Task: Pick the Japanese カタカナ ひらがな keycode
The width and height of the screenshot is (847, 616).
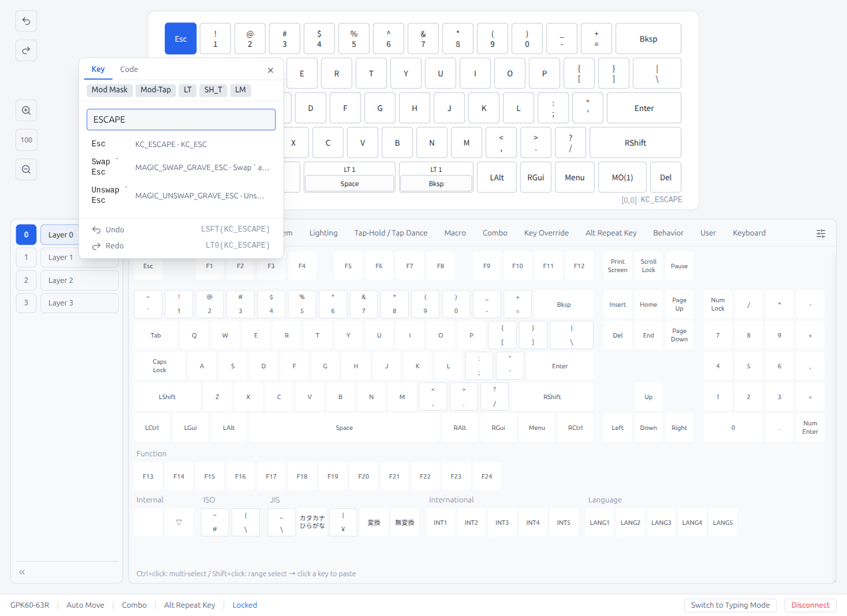Action: 312,522
